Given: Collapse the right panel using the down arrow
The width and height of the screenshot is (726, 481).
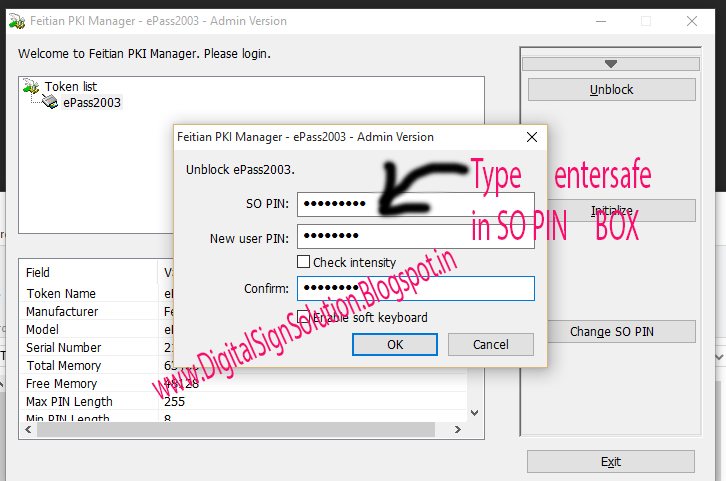Looking at the screenshot, I should point(611,64).
